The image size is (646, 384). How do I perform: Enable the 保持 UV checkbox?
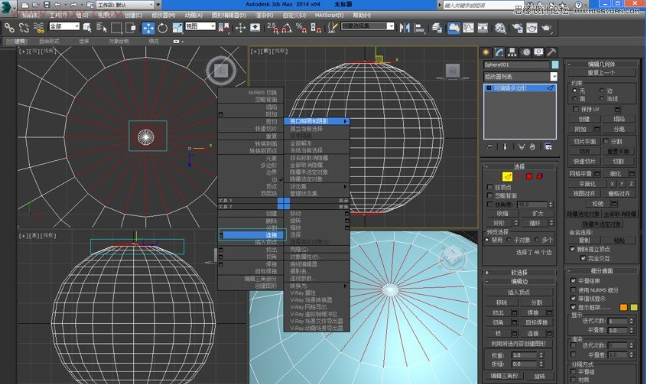(x=576, y=109)
